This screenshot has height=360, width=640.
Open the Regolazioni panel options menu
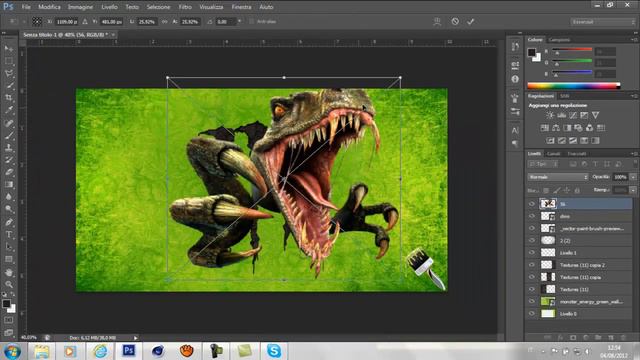tap(634, 96)
